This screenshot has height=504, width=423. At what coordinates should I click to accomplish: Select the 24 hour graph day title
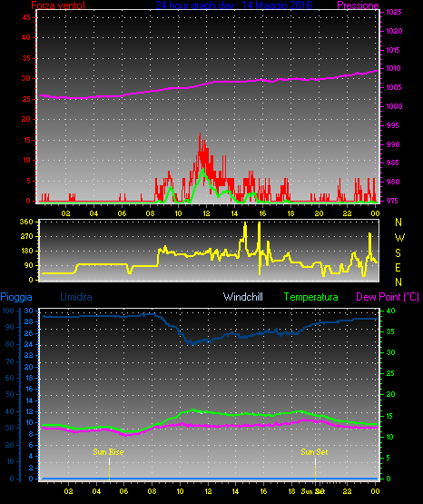point(233,5)
